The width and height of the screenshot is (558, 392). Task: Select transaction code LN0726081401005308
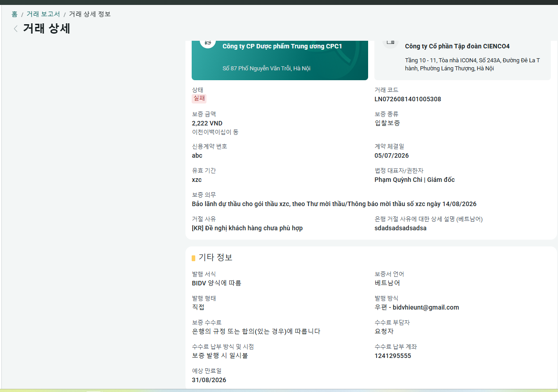408,99
